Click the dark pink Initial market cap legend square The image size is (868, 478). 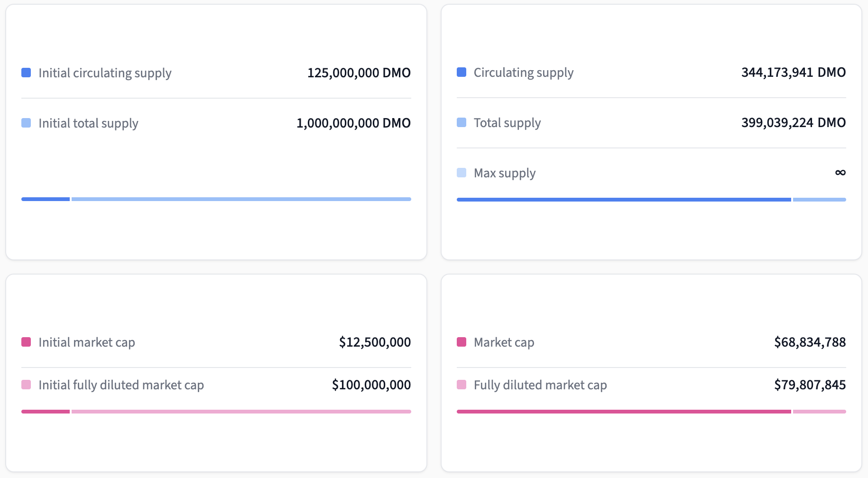[x=26, y=342]
